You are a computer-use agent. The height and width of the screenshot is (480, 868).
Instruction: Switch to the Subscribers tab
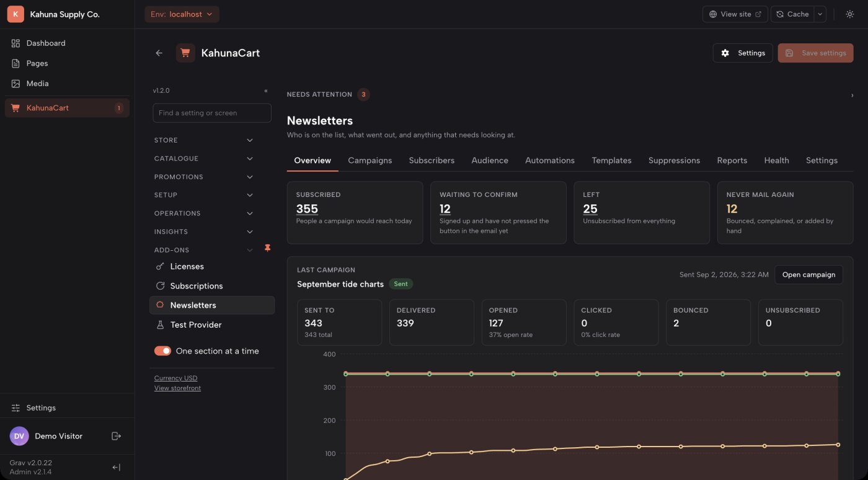point(432,160)
